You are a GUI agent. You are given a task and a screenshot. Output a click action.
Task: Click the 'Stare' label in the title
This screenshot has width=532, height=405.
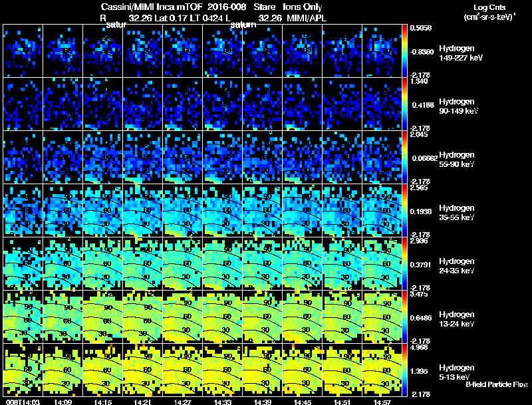point(264,7)
